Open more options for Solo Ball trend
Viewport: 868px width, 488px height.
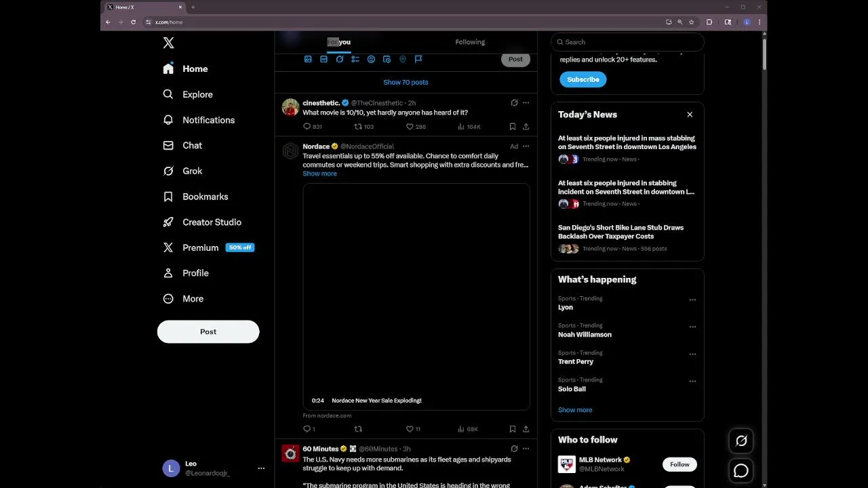point(692,381)
